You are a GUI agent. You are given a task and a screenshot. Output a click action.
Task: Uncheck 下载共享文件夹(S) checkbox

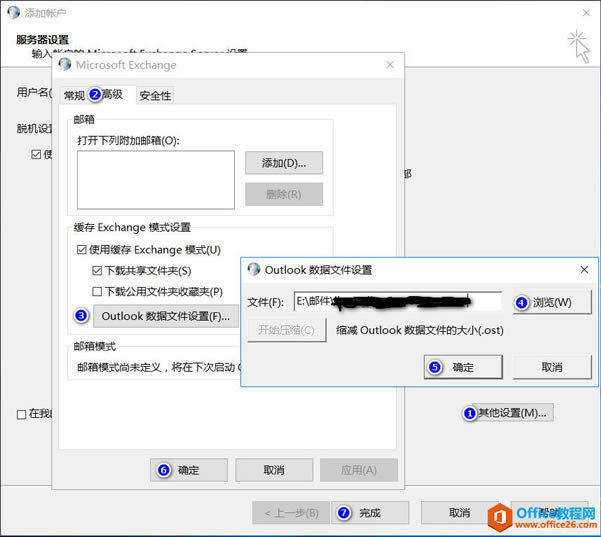97,271
